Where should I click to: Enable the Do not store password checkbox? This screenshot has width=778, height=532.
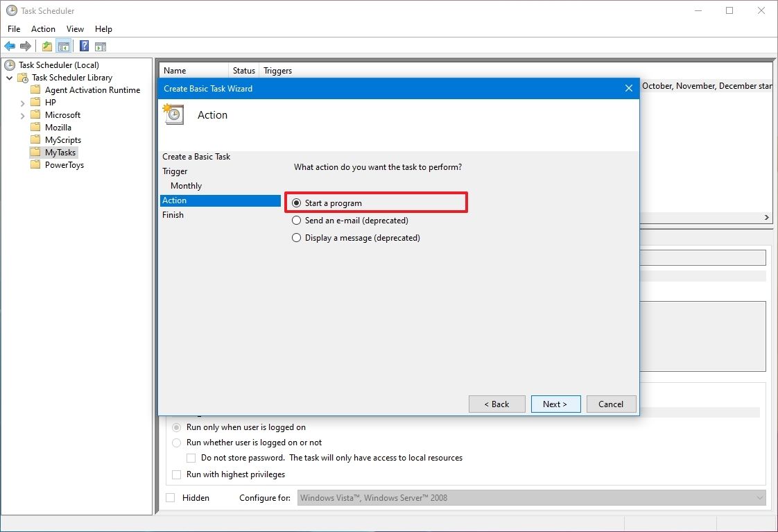pos(191,458)
